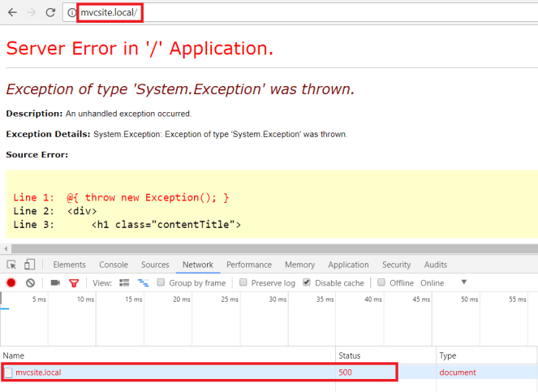Click the capture screenshots camera icon
Image resolution: width=538 pixels, height=392 pixels.
click(55, 282)
